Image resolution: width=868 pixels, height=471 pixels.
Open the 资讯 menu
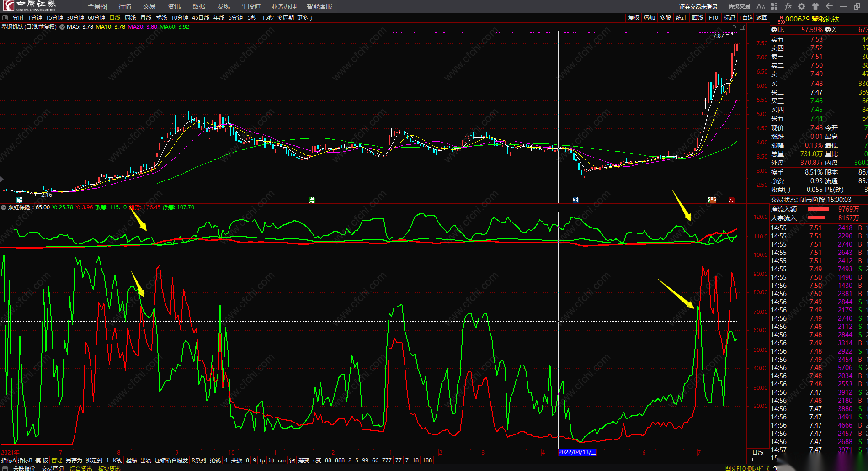coord(174,6)
